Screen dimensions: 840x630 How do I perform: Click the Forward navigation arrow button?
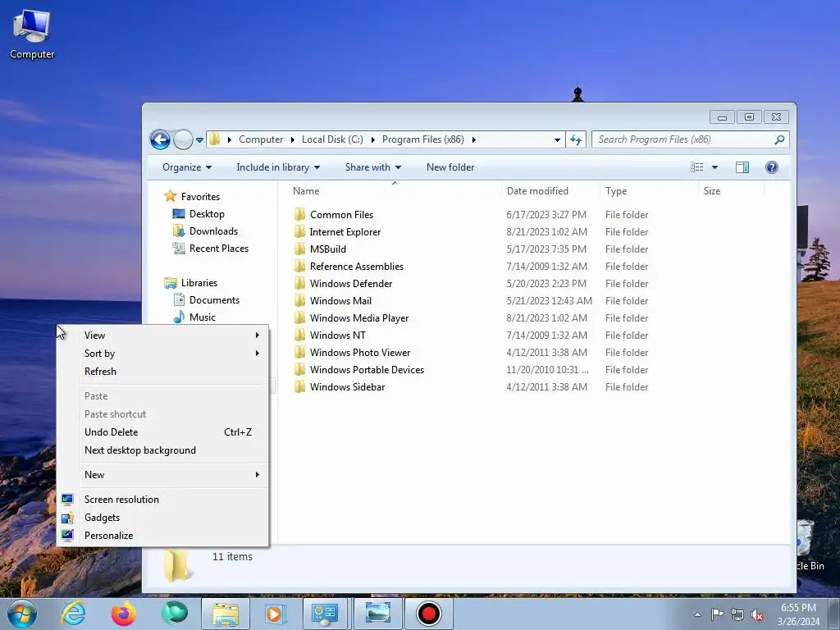point(183,139)
